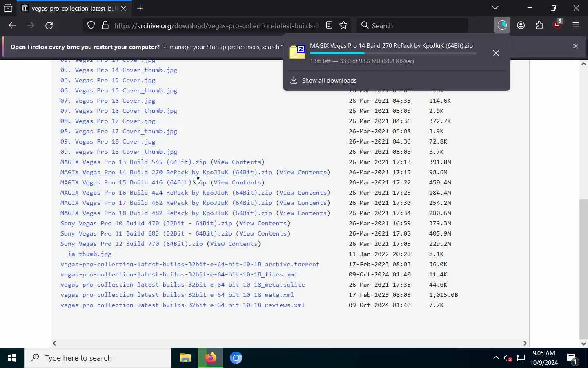This screenshot has width=588, height=368.
Task: View Contents of Vegas Pro 15 zip
Action: click(237, 182)
